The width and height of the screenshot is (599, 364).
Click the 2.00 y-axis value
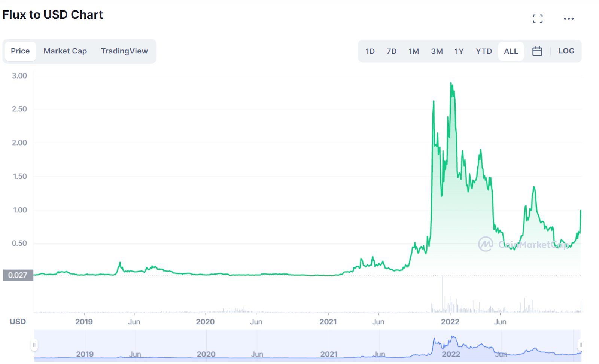tap(19, 143)
